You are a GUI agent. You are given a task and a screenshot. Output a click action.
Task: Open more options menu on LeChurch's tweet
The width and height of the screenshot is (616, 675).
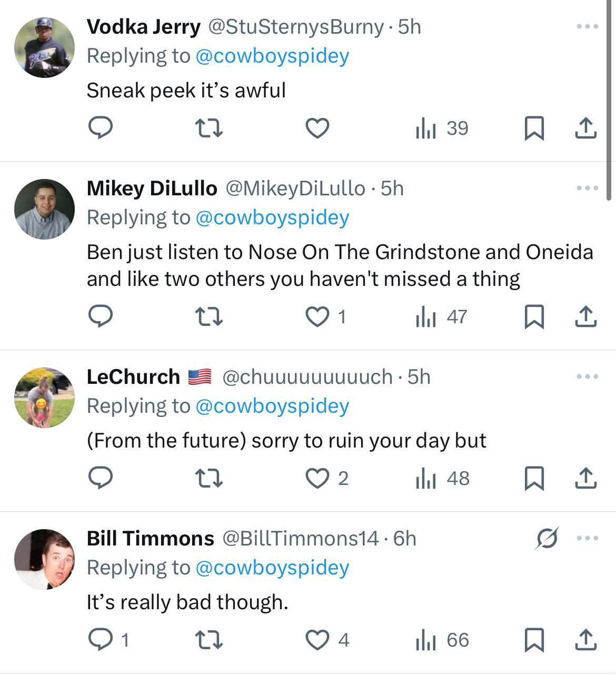[588, 376]
